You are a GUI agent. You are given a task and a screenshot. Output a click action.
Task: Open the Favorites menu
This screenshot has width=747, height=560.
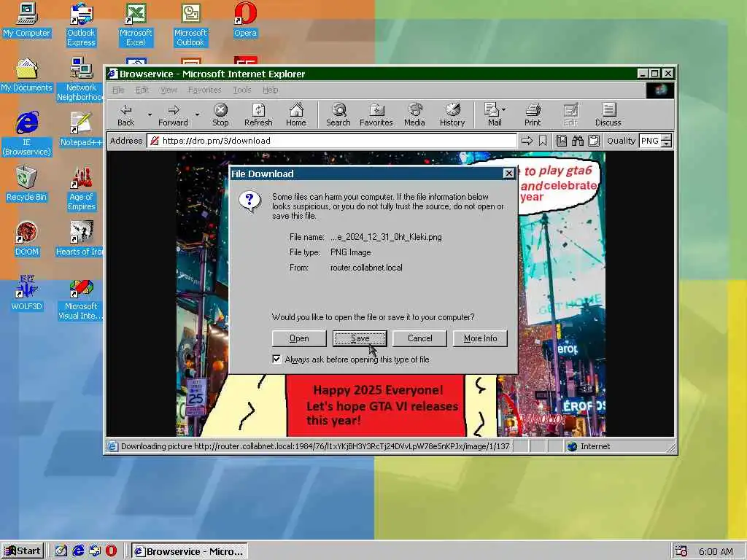pos(204,90)
